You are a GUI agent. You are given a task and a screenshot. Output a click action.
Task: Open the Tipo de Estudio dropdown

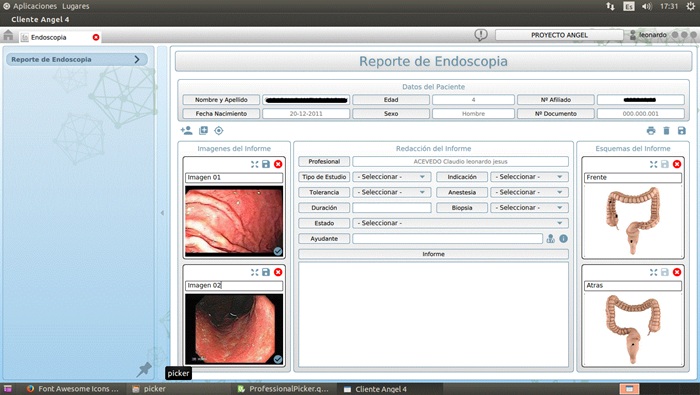(x=392, y=177)
